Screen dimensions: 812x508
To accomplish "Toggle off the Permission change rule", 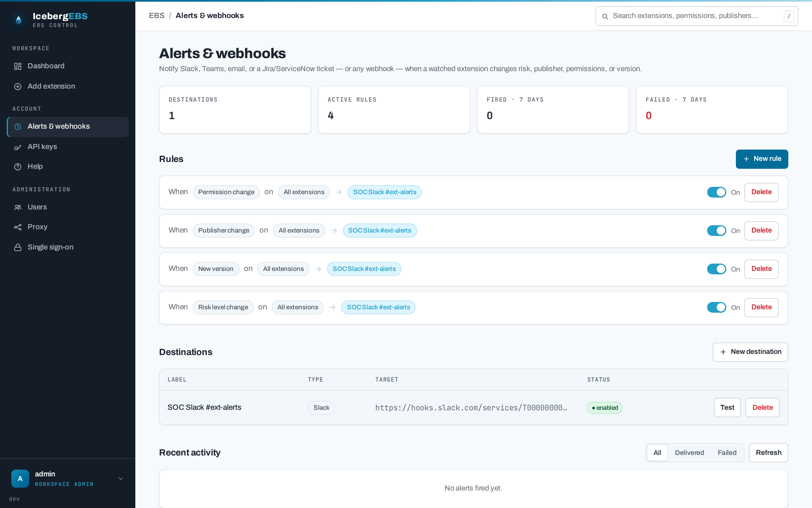I will tap(716, 192).
